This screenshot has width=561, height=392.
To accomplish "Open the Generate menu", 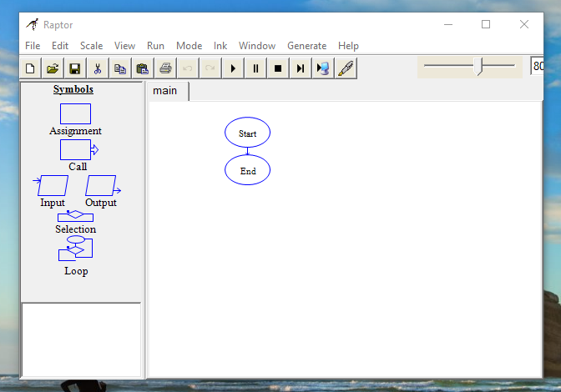I will pyautogui.click(x=307, y=46).
